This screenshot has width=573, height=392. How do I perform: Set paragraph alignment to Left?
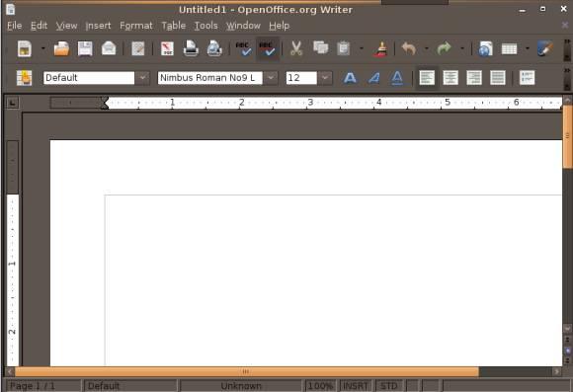pos(427,78)
